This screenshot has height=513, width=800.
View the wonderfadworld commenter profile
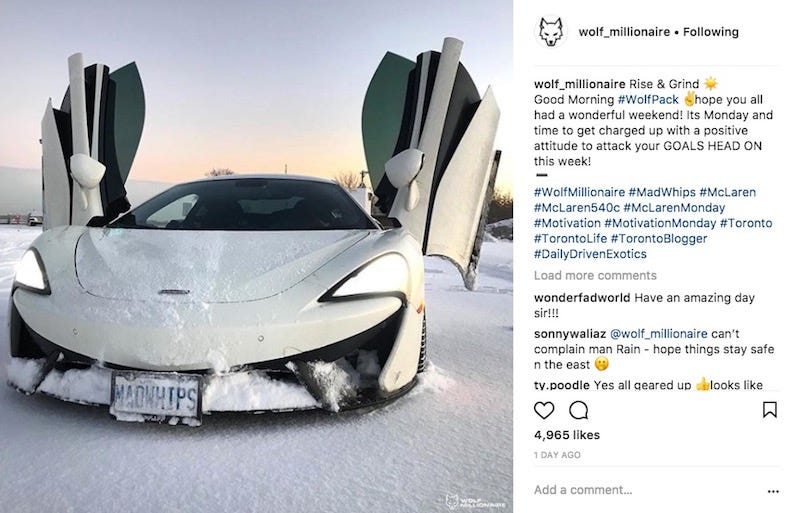click(x=582, y=298)
